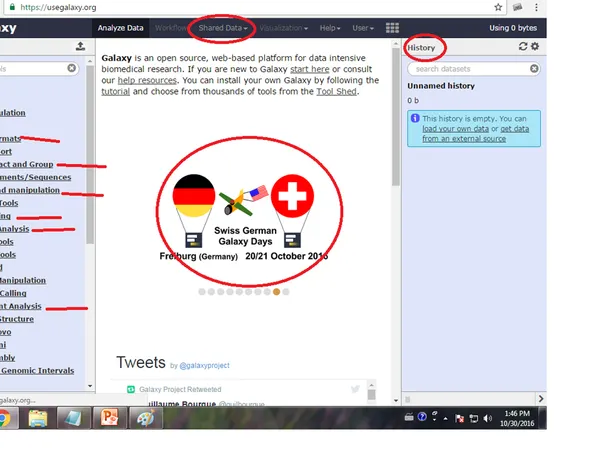Click the tools search input field
The height and width of the screenshot is (450, 600).
click(38, 68)
